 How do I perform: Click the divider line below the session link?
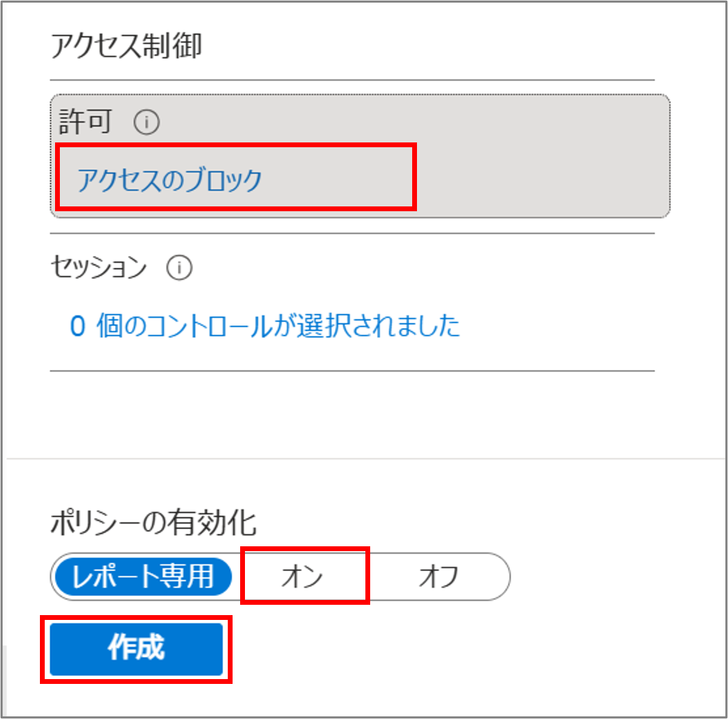pyautogui.click(x=352, y=371)
